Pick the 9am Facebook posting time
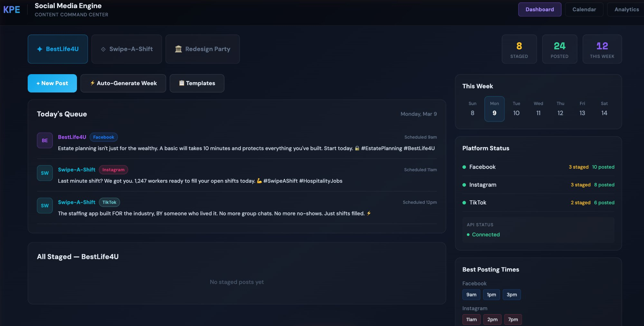The height and width of the screenshot is (326, 644). [471, 295]
